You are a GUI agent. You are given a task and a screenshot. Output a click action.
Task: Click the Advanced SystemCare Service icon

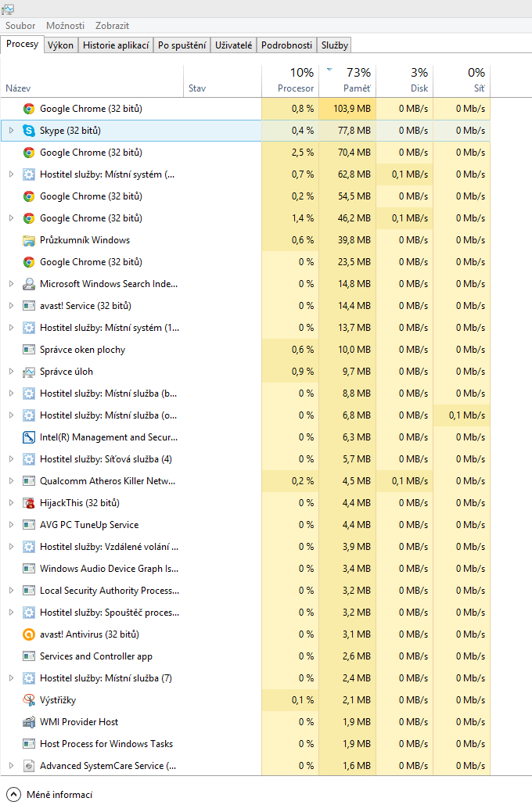(x=29, y=766)
